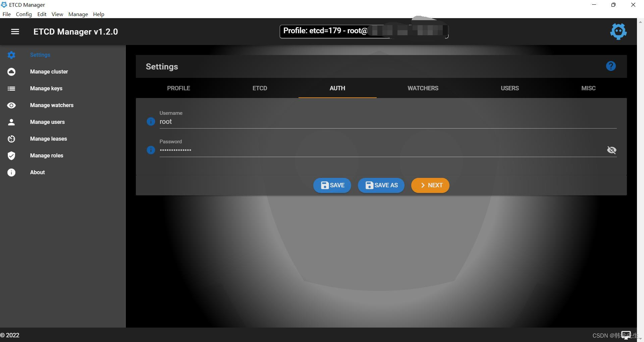The image size is (644, 342).
Task: Open the About page link
Action: 38,172
